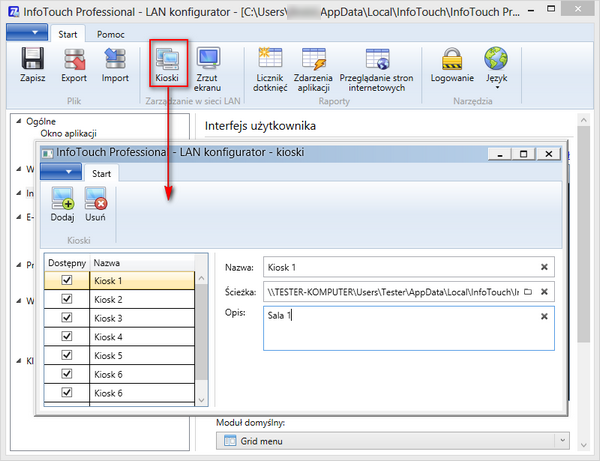The width and height of the screenshot is (600, 461).
Task: Clear the Nazwa field with X
Action: (x=544, y=267)
